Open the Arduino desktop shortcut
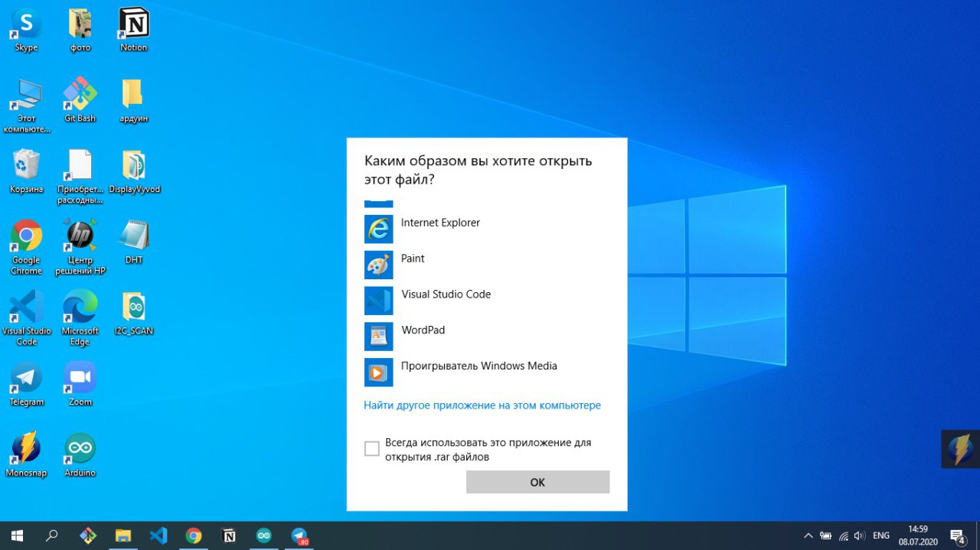 [x=80, y=454]
